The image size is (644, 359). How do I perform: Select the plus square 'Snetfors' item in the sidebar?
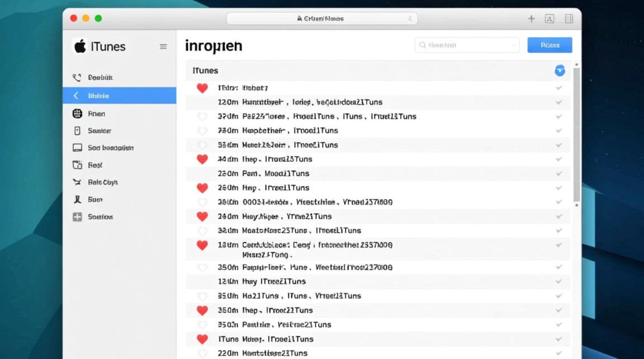pyautogui.click(x=119, y=217)
